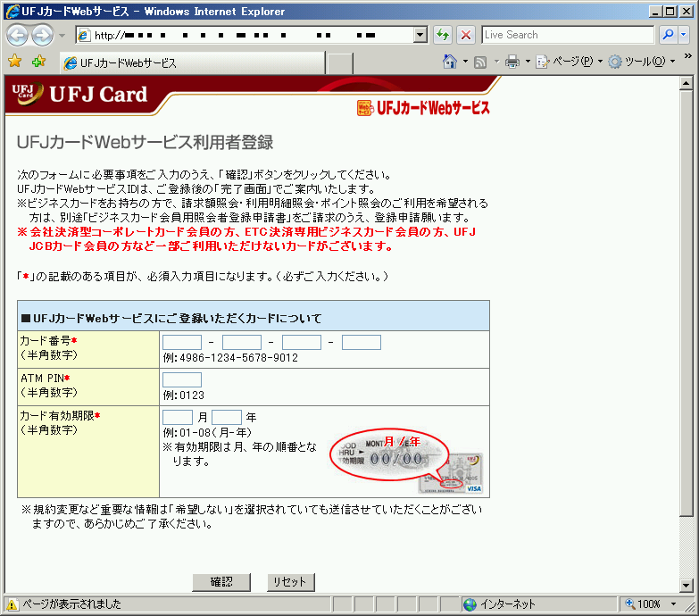Click the status bar warning icon
The image size is (699, 616).
(12, 604)
